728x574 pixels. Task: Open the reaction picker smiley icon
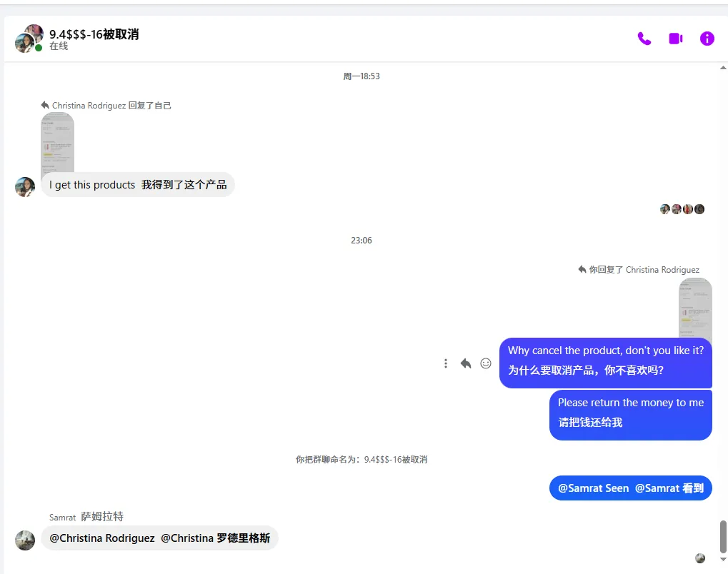pyautogui.click(x=486, y=363)
